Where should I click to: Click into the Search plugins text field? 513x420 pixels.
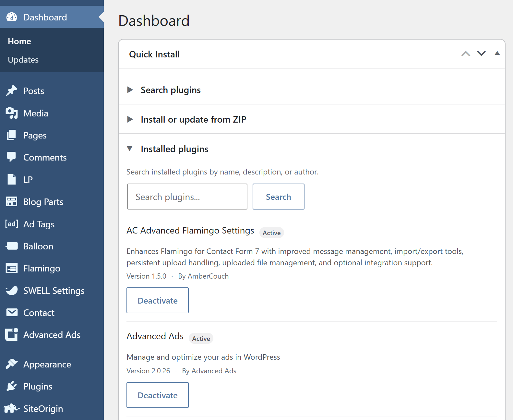pyautogui.click(x=187, y=197)
